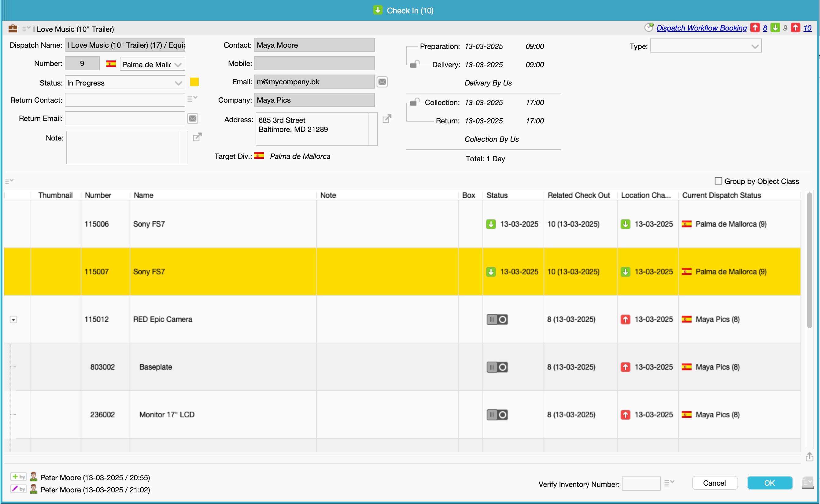
Task: Click the Delivery padlock icon
Action: pyautogui.click(x=414, y=64)
